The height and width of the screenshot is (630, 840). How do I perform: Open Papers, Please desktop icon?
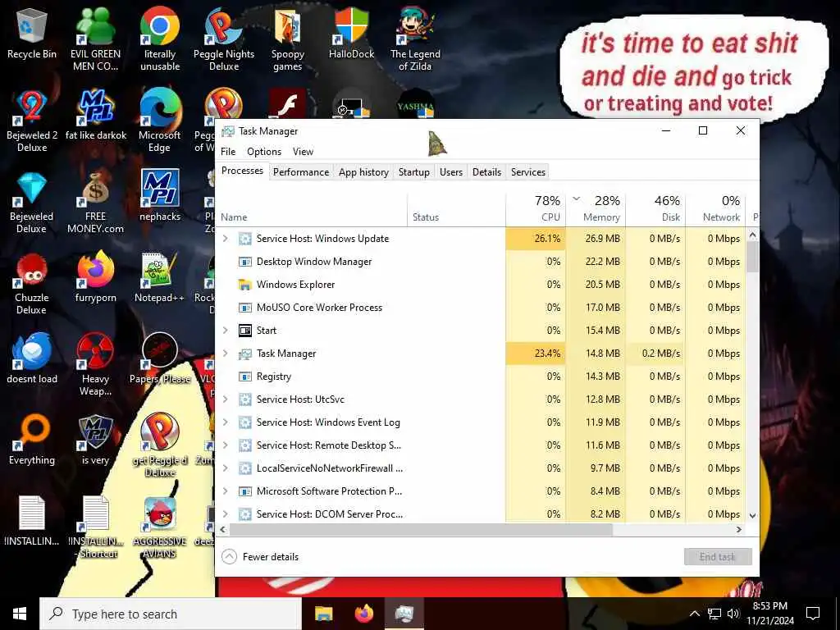click(x=160, y=358)
